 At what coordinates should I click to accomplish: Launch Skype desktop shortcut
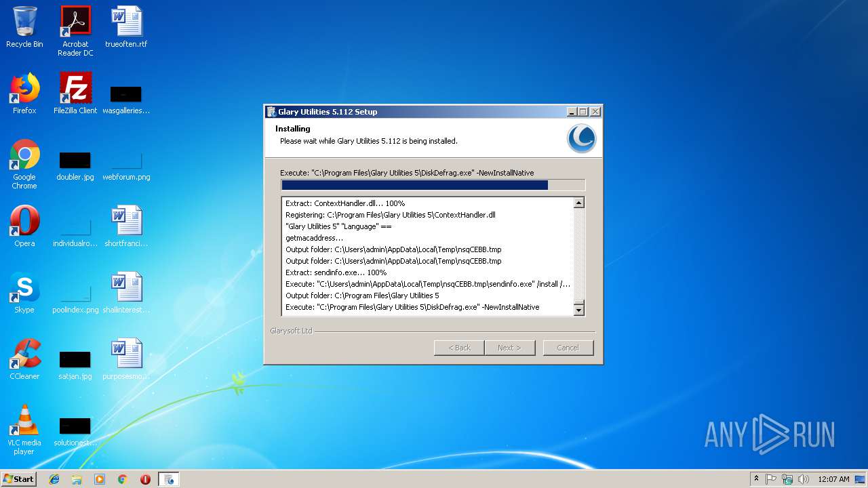pyautogui.click(x=24, y=293)
